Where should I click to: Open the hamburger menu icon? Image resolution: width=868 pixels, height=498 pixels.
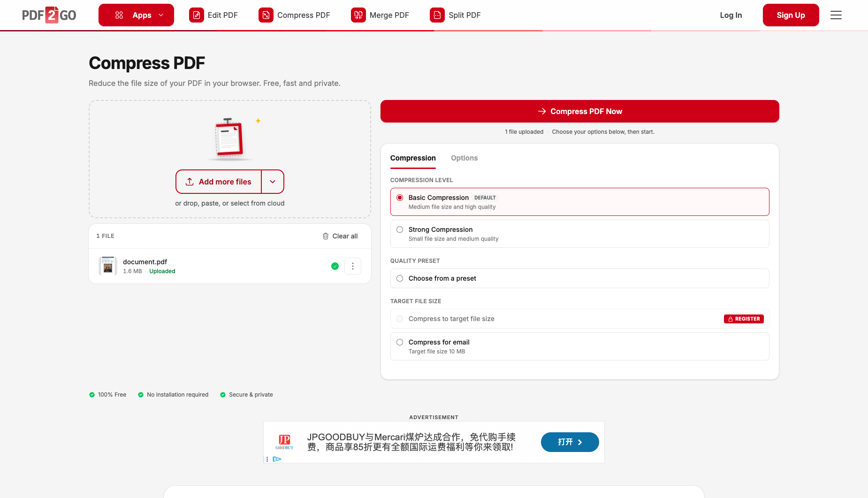pos(836,15)
